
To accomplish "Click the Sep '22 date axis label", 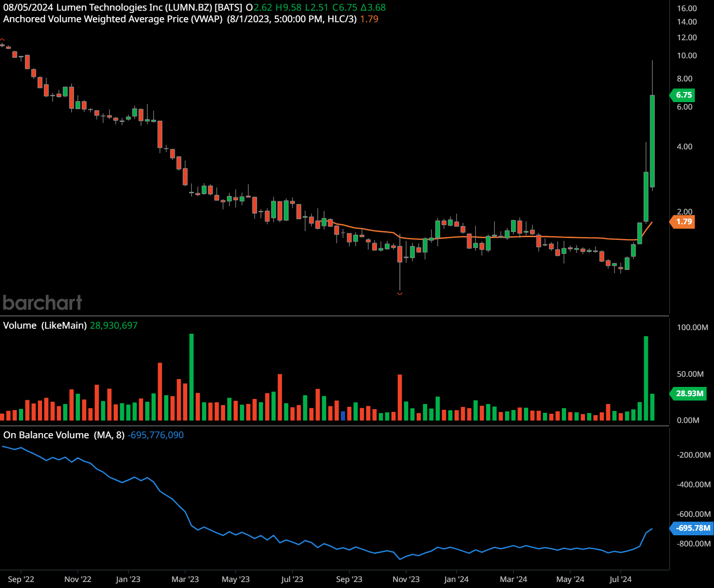I will point(21,579).
